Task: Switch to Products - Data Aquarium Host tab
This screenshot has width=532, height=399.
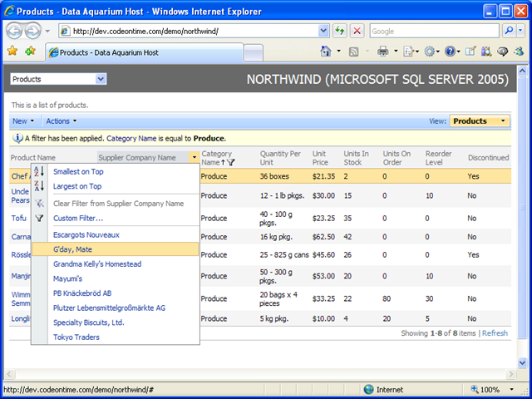Action: coord(144,52)
